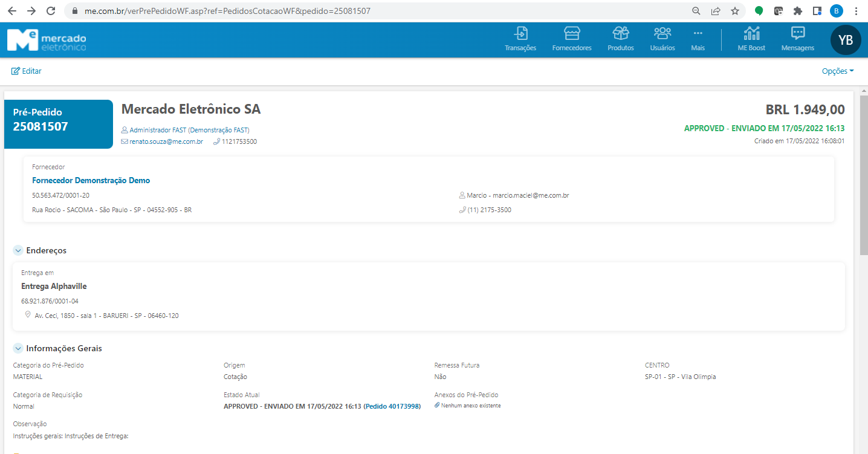
Task: Click CNPJ 68.921.876/0001-04
Action: [x=50, y=301]
